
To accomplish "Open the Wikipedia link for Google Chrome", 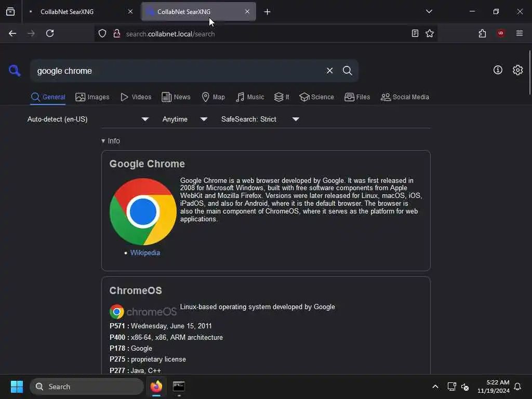I will (x=145, y=253).
